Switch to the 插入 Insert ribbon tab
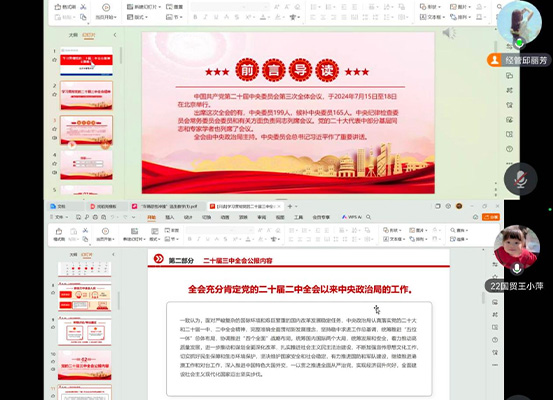This screenshot has height=400, width=553. click(170, 217)
